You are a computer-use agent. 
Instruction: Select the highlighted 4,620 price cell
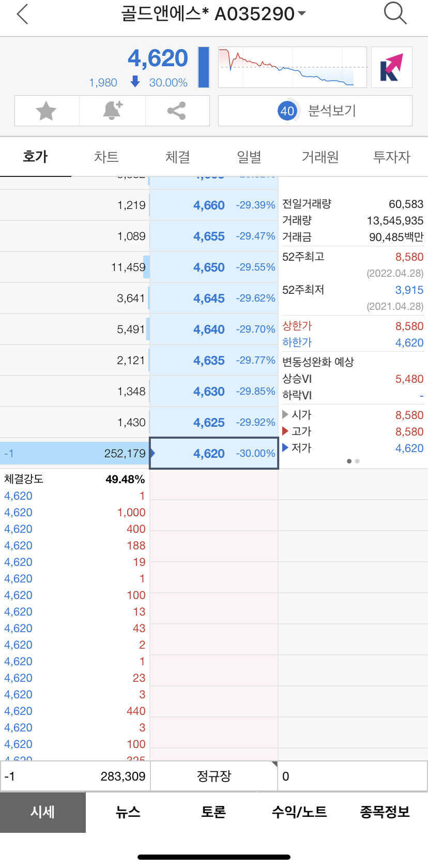click(213, 453)
